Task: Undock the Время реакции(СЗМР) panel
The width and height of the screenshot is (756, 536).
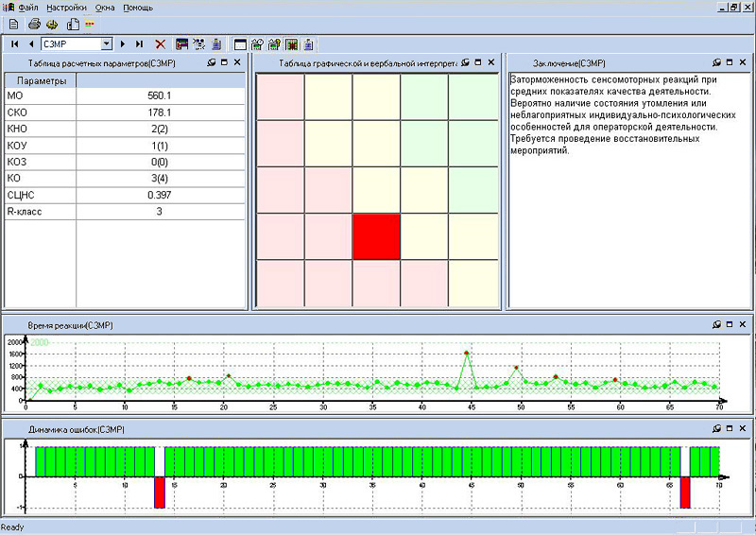Action: pyautogui.click(x=715, y=325)
